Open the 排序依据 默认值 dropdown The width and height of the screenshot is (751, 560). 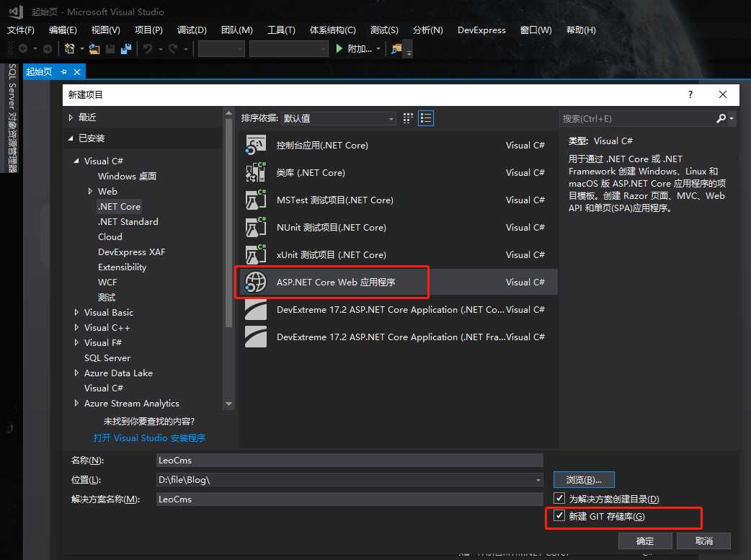pyautogui.click(x=339, y=118)
